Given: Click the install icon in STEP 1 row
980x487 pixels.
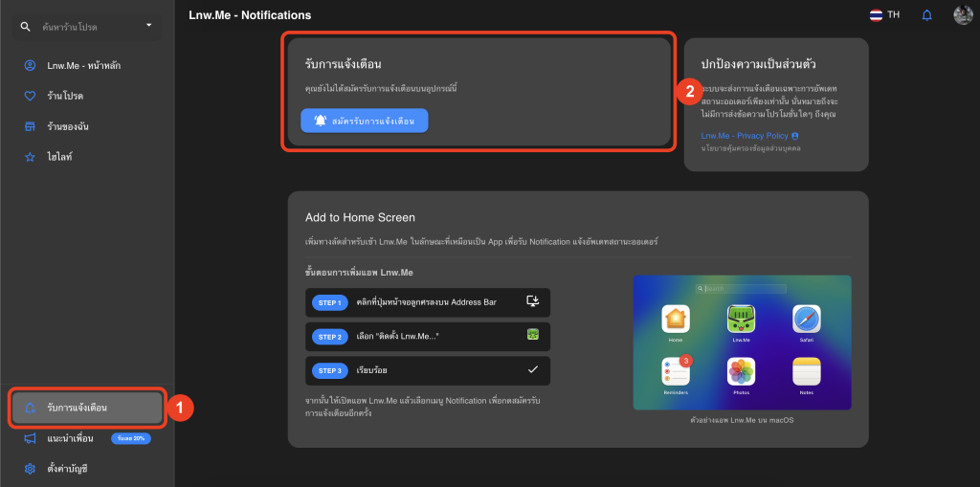Looking at the screenshot, I should coord(533,302).
